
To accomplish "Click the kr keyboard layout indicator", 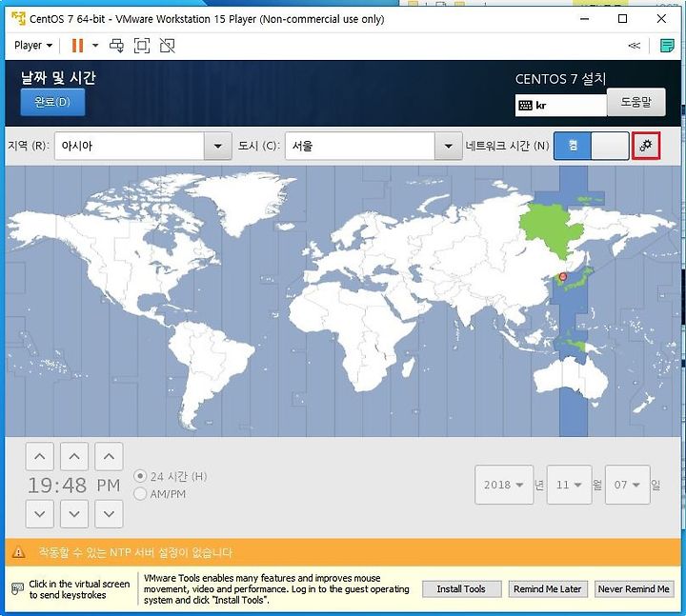I will 560,106.
